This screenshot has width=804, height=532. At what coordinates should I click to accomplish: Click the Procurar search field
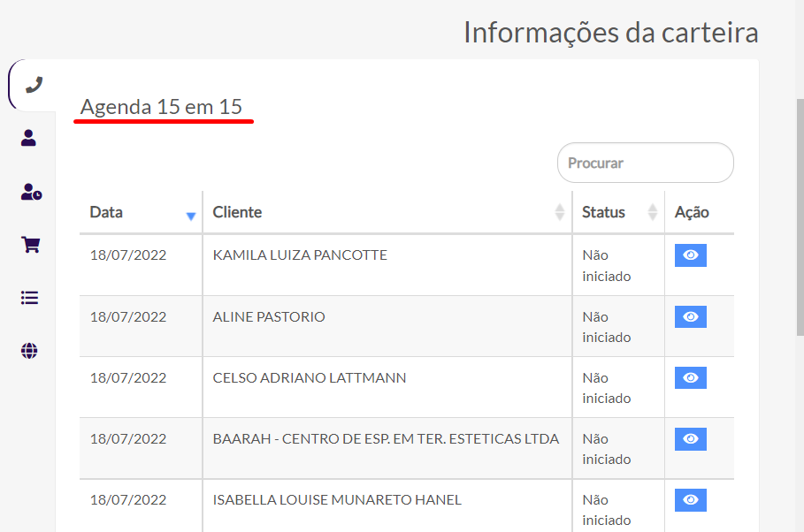tap(645, 163)
